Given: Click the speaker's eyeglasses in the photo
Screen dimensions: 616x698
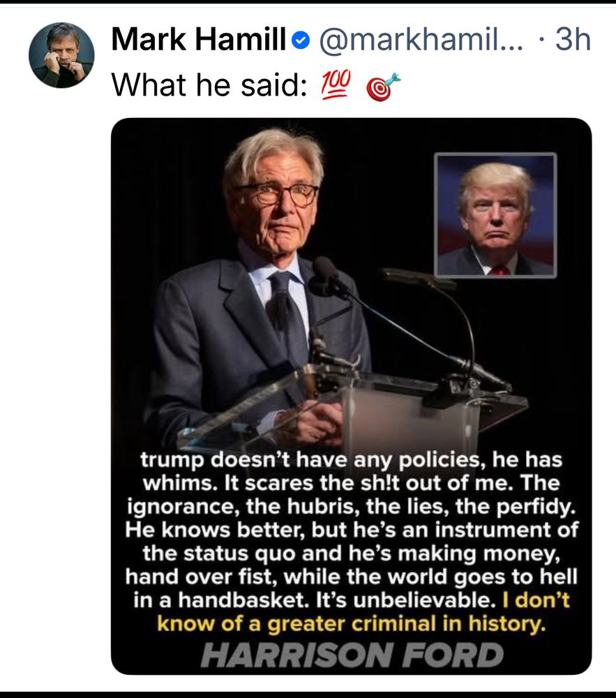Looking at the screenshot, I should (x=277, y=194).
